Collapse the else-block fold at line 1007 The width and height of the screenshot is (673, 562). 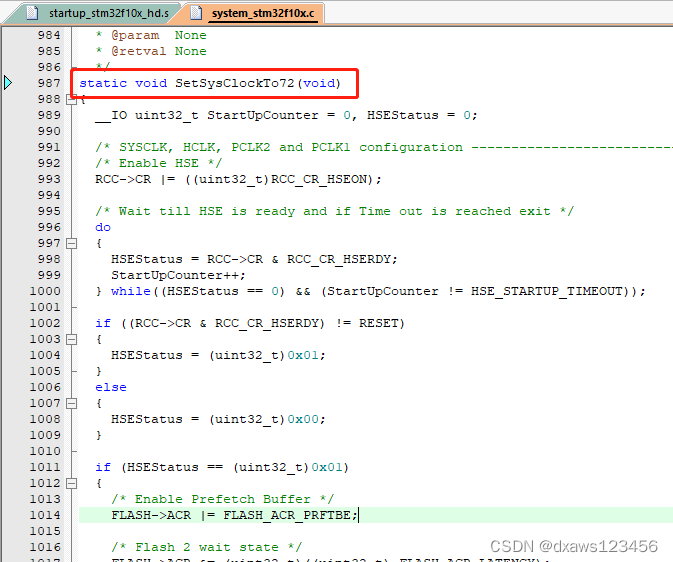(72, 404)
